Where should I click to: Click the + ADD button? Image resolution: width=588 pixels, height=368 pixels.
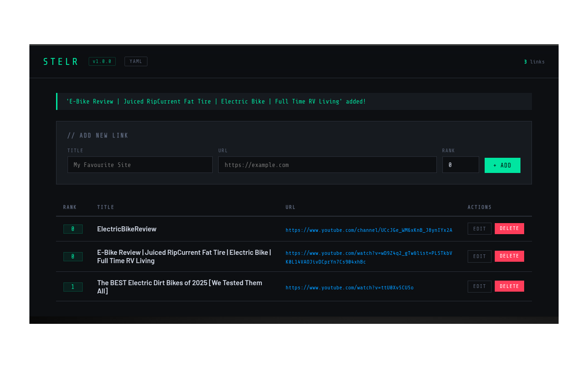[503, 165]
